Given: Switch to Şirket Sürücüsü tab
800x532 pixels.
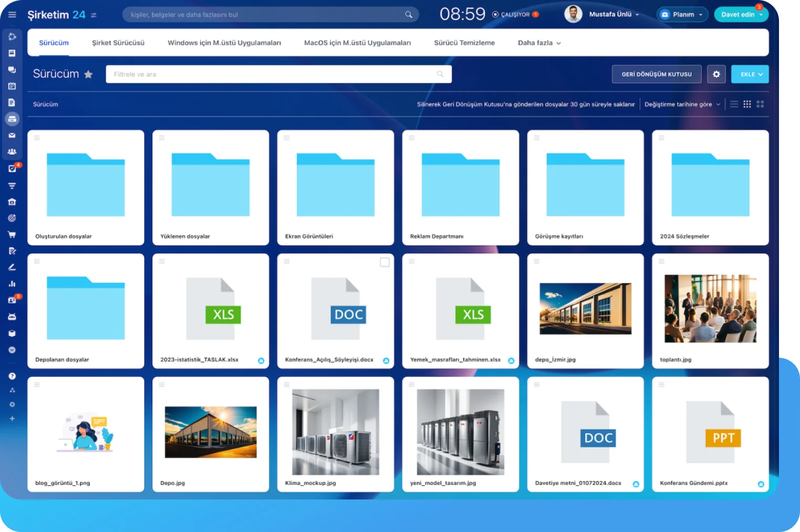Looking at the screenshot, I should tap(118, 43).
